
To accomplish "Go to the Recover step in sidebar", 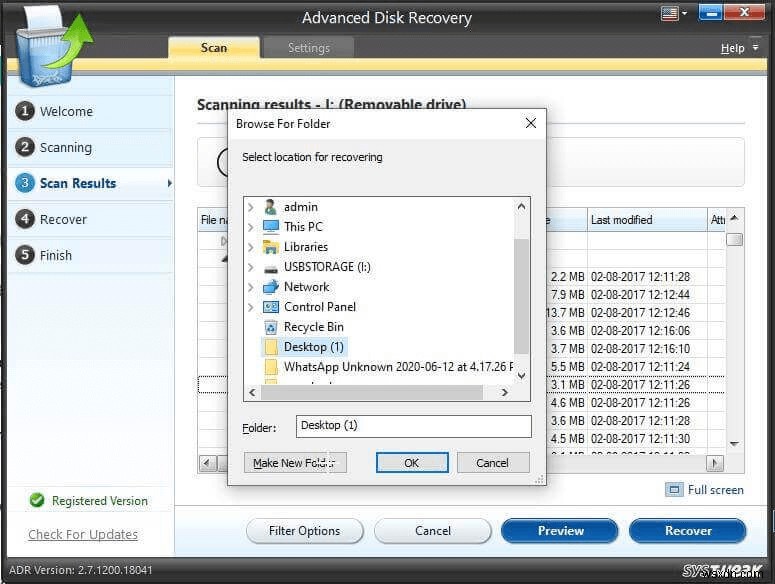I will pyautogui.click(x=90, y=219).
